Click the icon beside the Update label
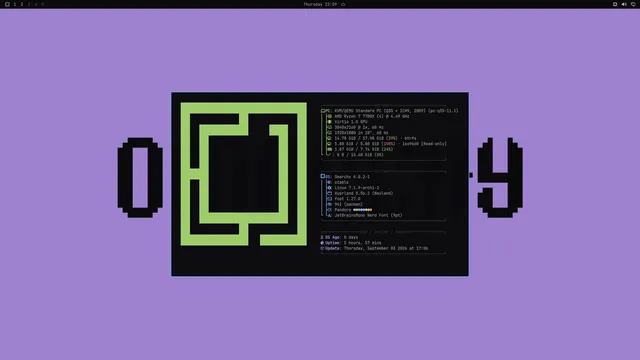This screenshot has height=360, width=640. click(x=322, y=248)
